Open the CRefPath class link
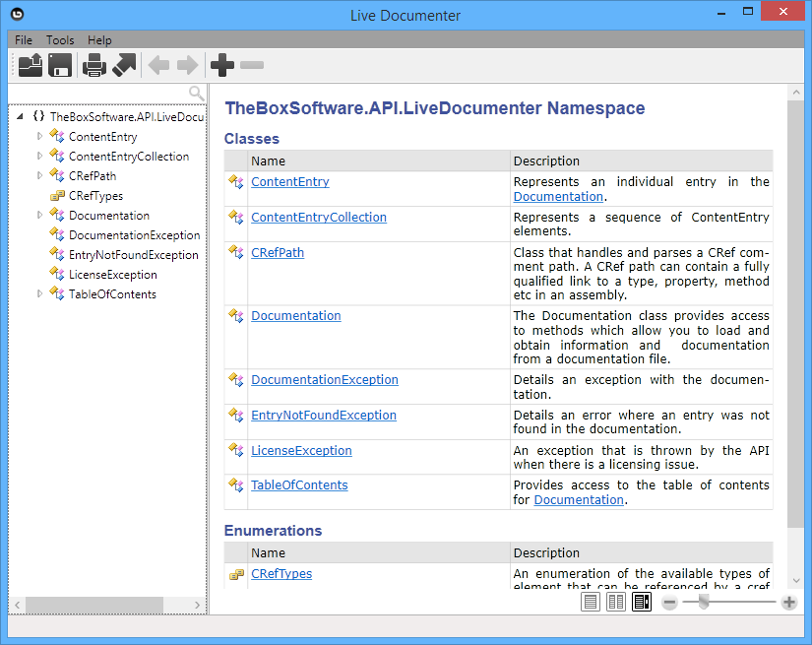This screenshot has width=812, height=645. click(x=278, y=253)
